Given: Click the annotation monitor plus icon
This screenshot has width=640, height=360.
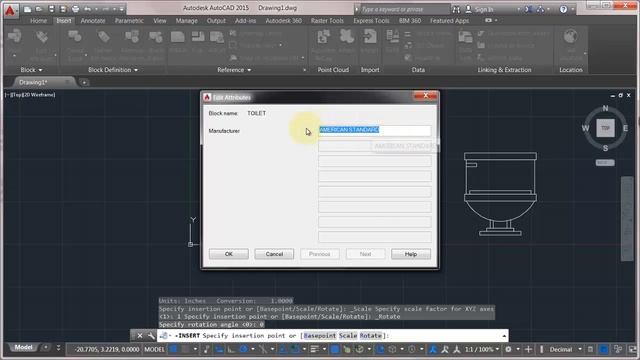Looking at the screenshot, I should pos(528,349).
